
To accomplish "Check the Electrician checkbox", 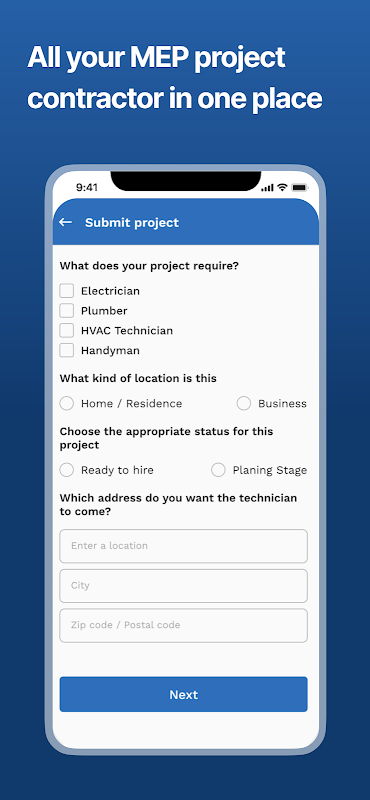I will point(67,291).
